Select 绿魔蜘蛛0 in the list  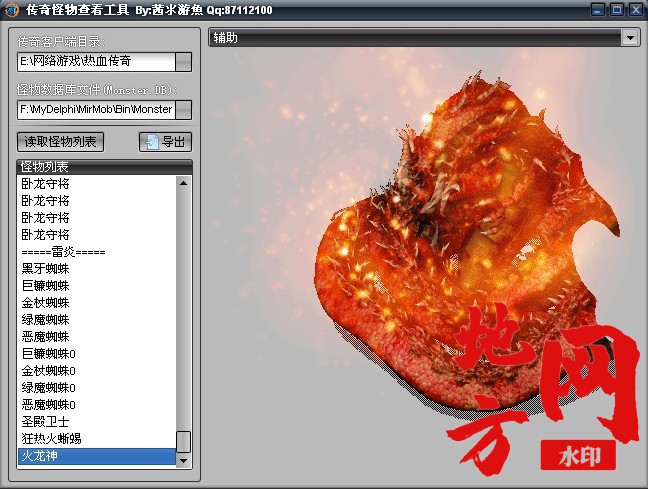coord(97,388)
